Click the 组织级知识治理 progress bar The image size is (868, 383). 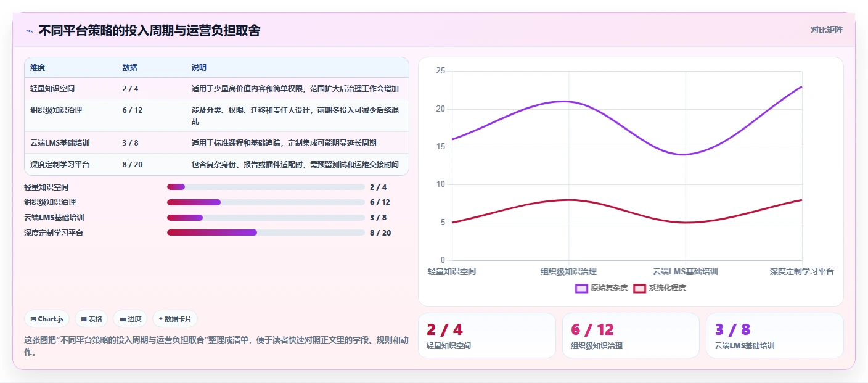[x=266, y=202]
